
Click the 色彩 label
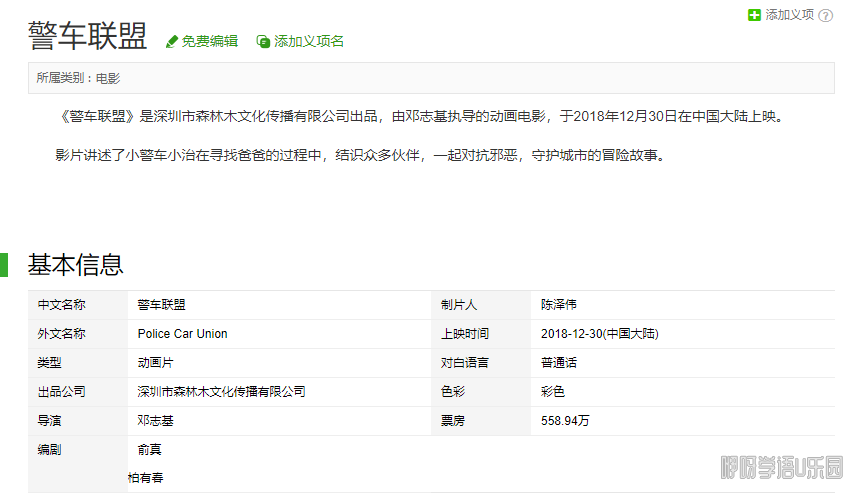453,392
